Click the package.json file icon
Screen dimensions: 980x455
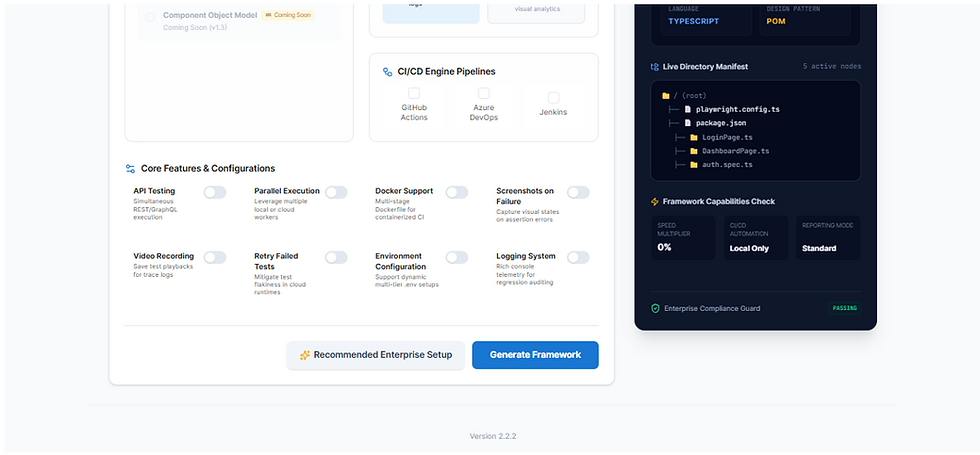[688, 123]
